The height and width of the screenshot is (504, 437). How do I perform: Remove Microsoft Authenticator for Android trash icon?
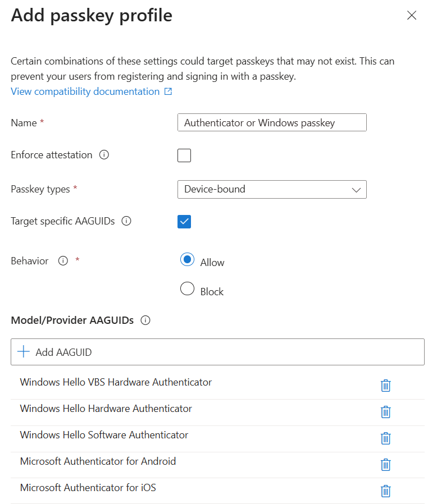point(385,465)
